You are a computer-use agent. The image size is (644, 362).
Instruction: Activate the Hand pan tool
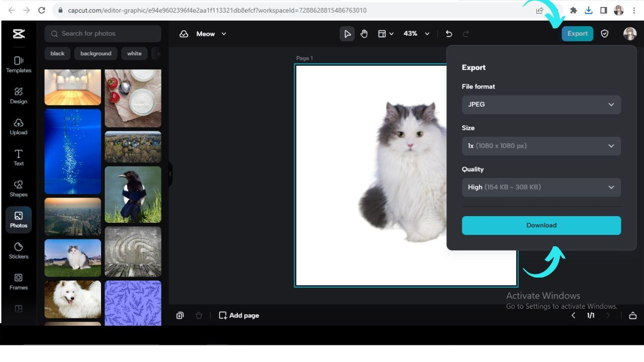(364, 34)
